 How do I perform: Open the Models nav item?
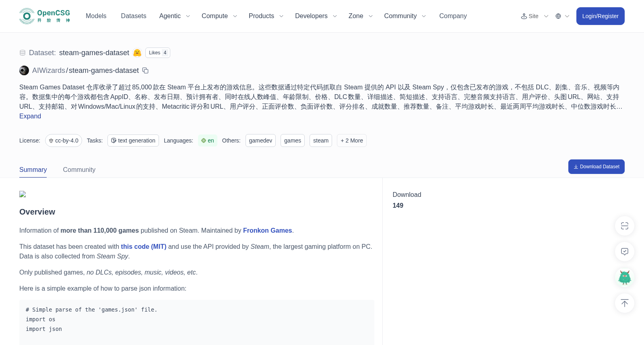(x=96, y=16)
